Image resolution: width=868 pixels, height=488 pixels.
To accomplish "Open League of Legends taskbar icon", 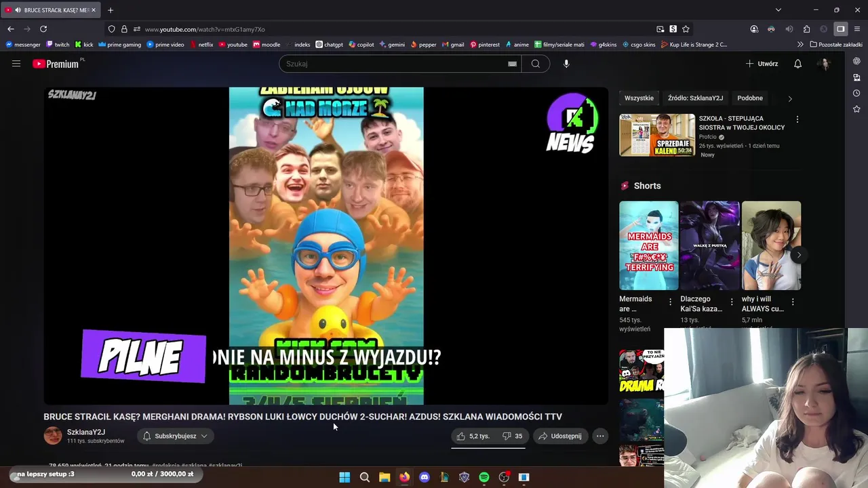I will [x=444, y=477].
